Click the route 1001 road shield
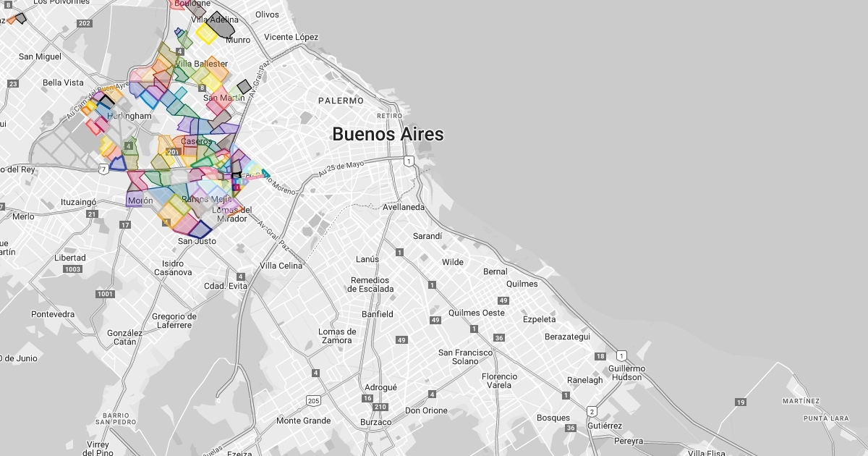 (105, 294)
